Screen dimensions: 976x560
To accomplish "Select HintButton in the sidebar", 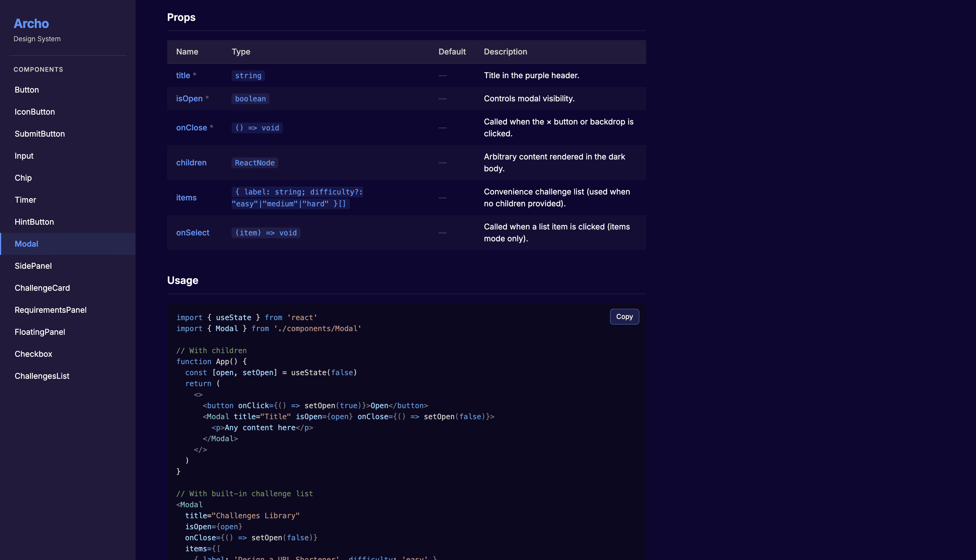I will (x=34, y=222).
